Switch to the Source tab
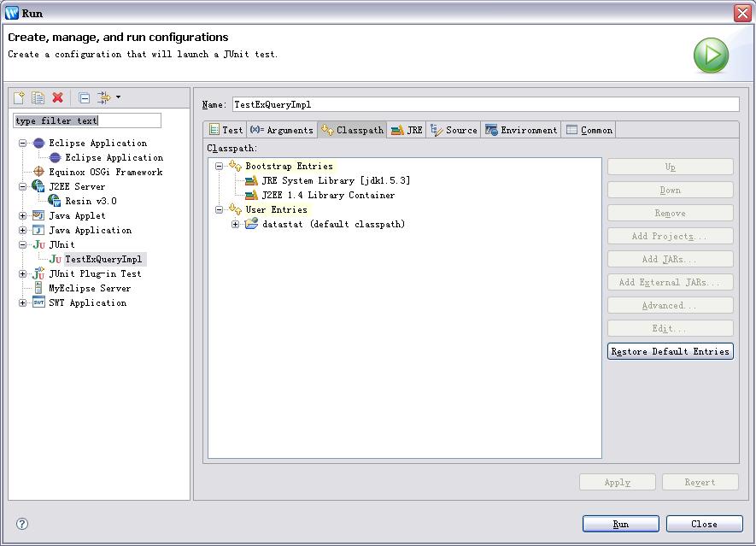This screenshot has width=756, height=546. 454,130
